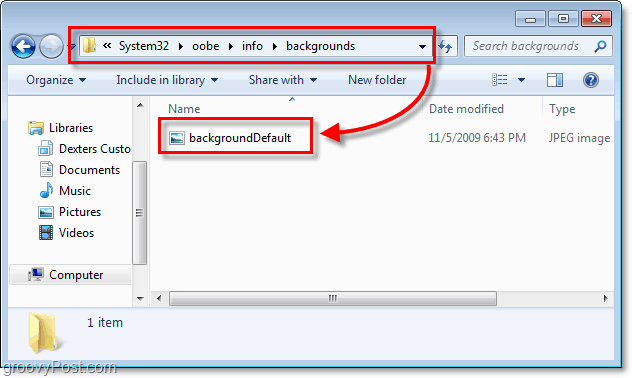632x378 pixels.
Task: Open more view options dropdown arrow
Action: [x=521, y=80]
